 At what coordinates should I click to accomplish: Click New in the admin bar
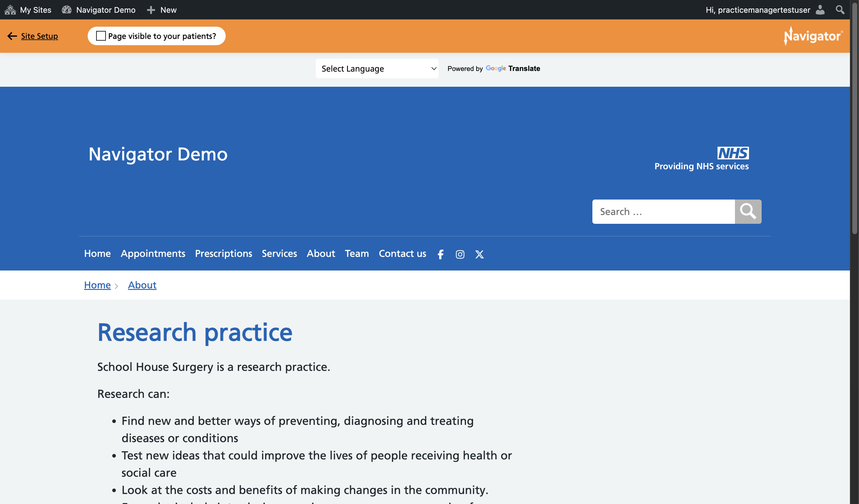[x=168, y=10]
